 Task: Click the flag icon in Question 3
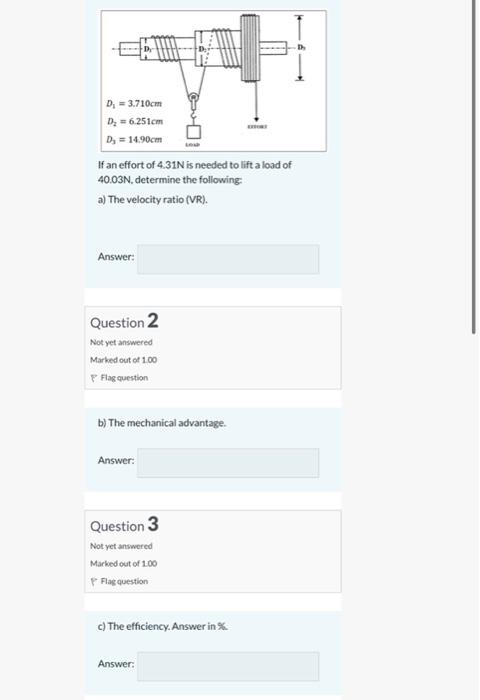click(x=94, y=582)
